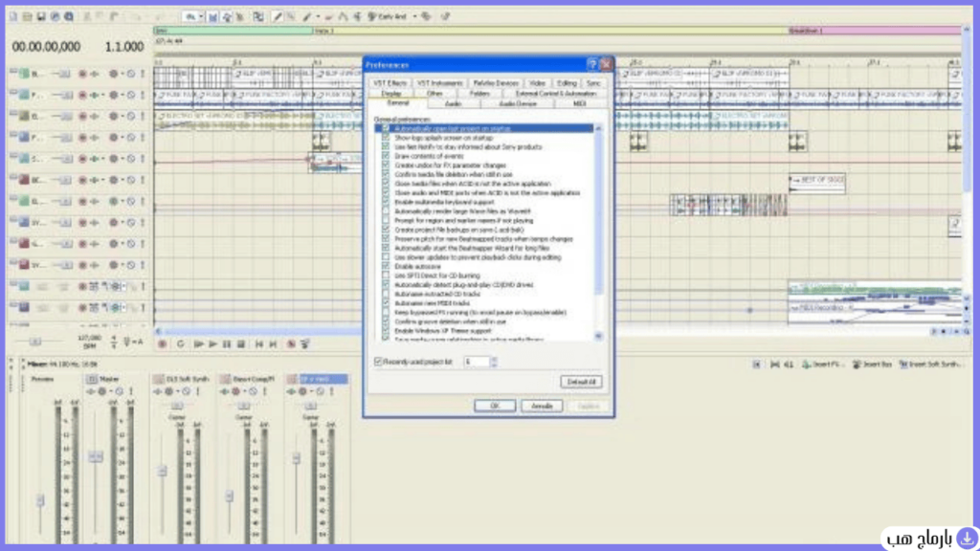
Task: Click OK in the Preferences dialog
Action: point(495,406)
